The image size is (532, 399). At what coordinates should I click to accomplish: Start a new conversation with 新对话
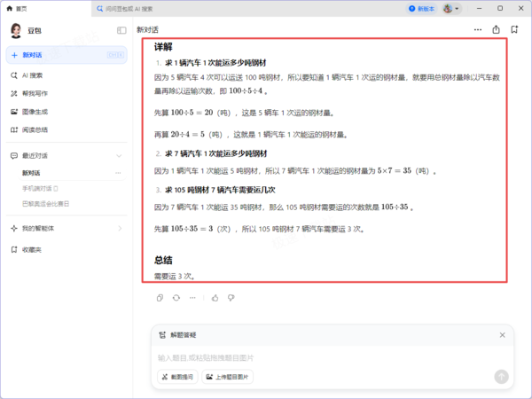pyautogui.click(x=66, y=55)
